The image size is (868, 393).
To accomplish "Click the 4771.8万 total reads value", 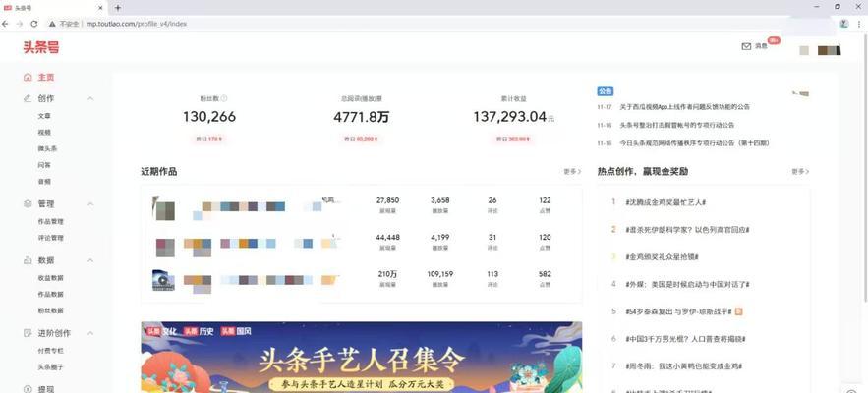I will click(362, 117).
